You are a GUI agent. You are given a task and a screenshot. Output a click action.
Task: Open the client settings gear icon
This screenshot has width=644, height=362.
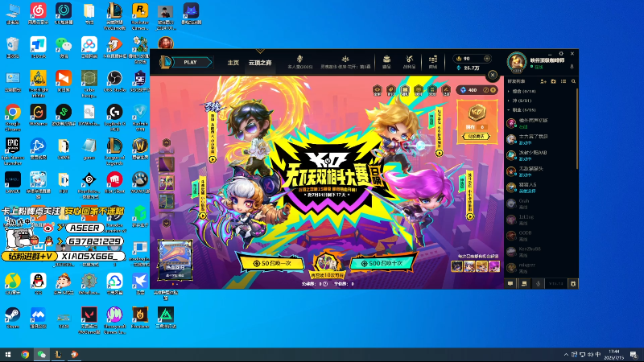click(x=560, y=54)
